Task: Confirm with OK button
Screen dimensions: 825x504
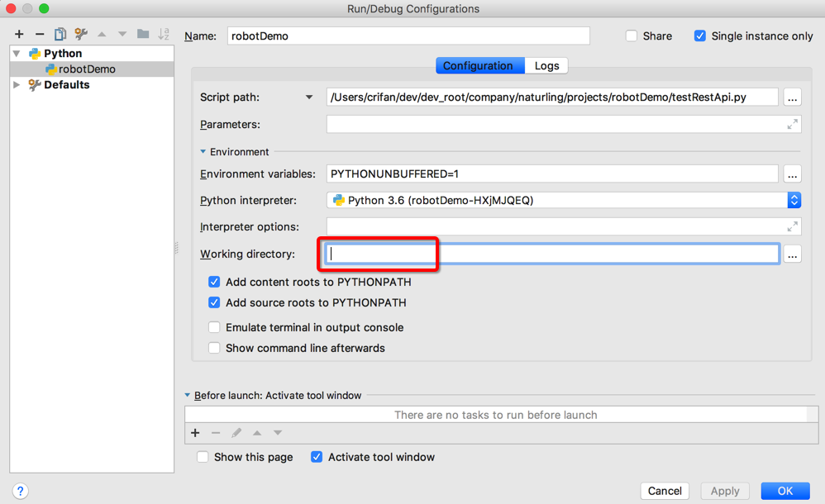Action: 785,491
